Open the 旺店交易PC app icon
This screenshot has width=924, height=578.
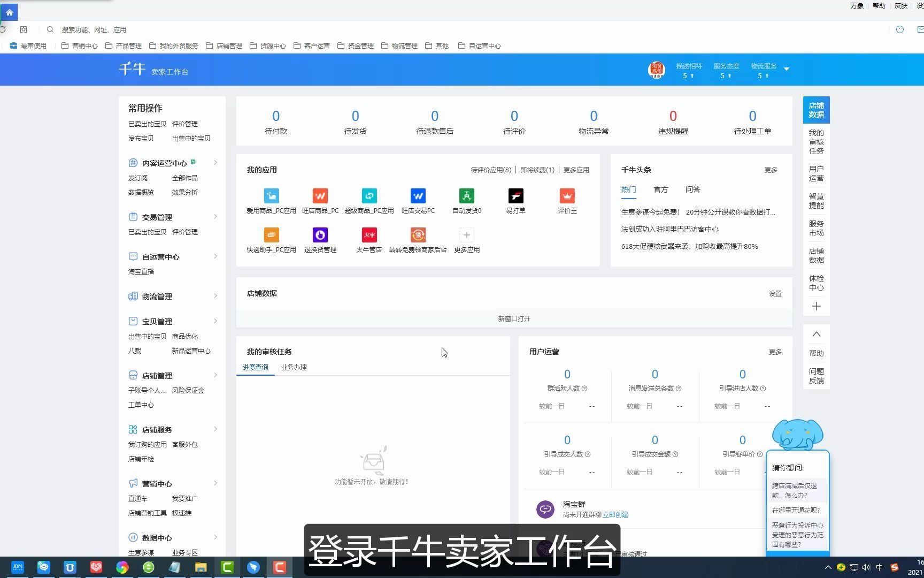pyautogui.click(x=418, y=196)
